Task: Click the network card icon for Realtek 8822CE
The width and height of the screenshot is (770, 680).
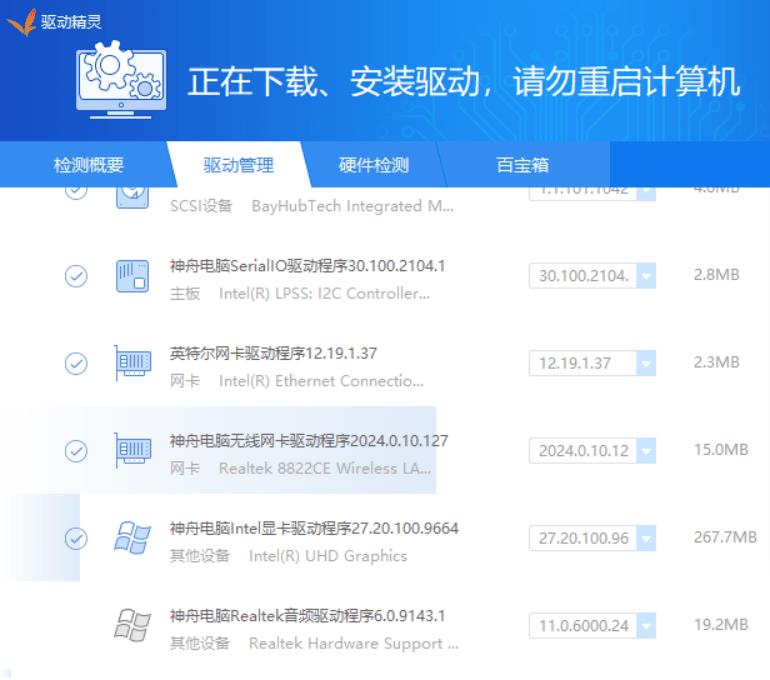Action: tap(133, 451)
